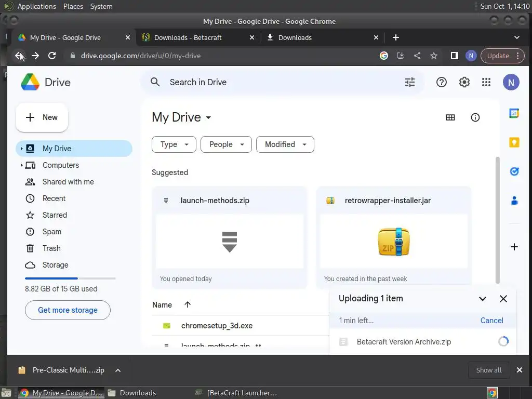Share this page from the address bar
The height and width of the screenshot is (399, 532).
tap(417, 56)
